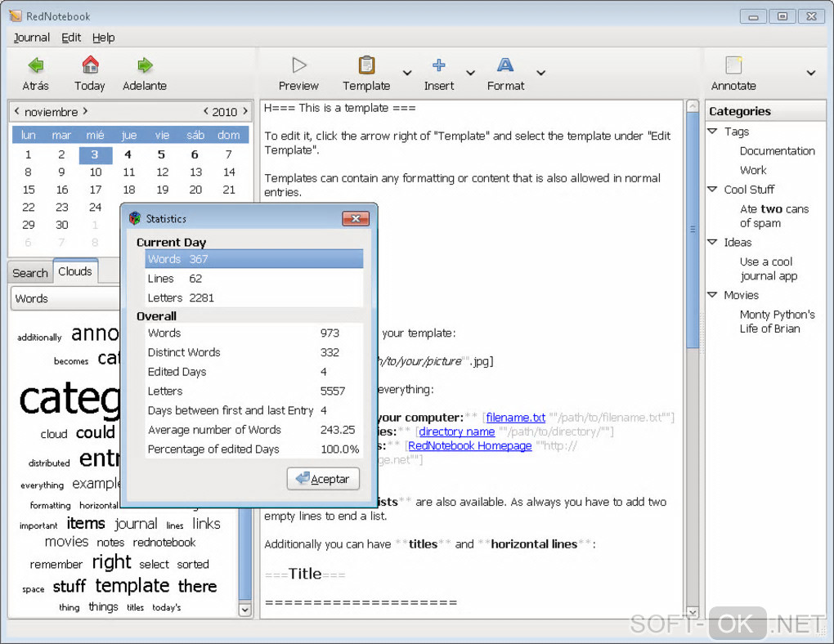
Task: Select day 6 in the calendar
Action: coord(195,154)
